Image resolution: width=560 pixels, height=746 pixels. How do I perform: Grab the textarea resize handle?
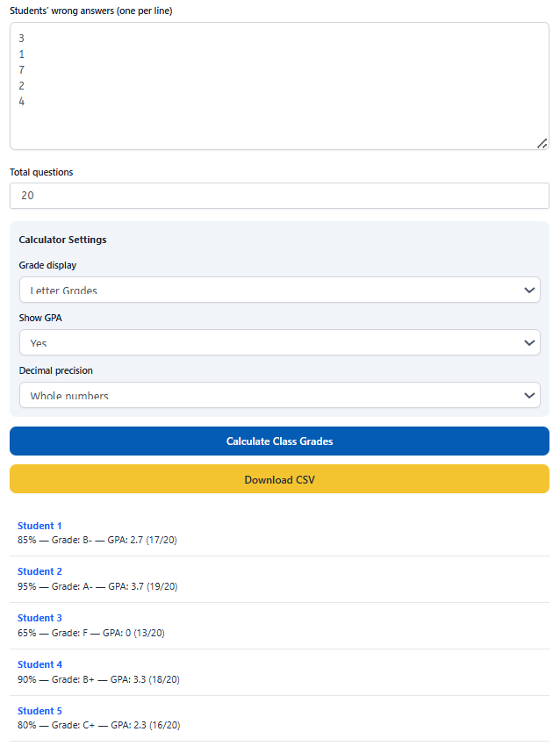click(x=542, y=143)
